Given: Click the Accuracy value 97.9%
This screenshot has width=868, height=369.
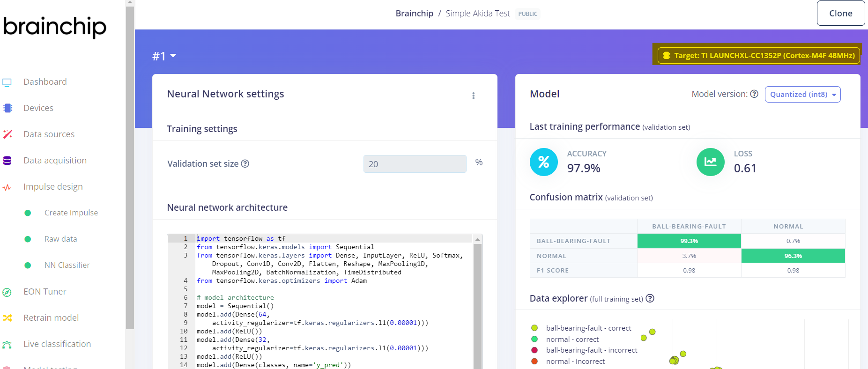Looking at the screenshot, I should coord(584,168).
